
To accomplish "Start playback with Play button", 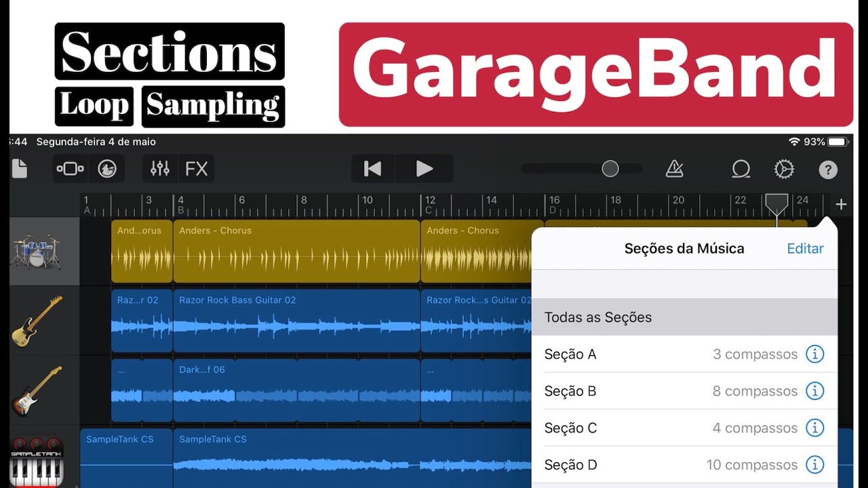I will (x=425, y=169).
